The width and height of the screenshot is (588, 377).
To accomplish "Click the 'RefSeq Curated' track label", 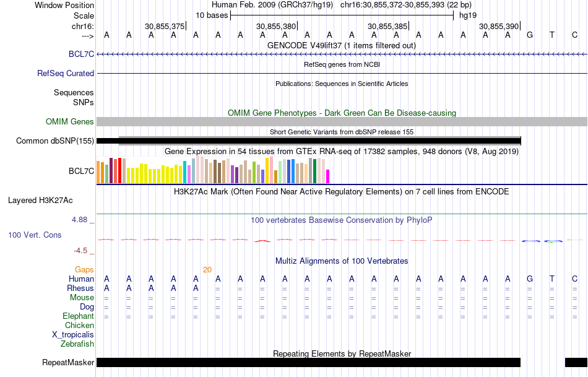I will point(65,74).
